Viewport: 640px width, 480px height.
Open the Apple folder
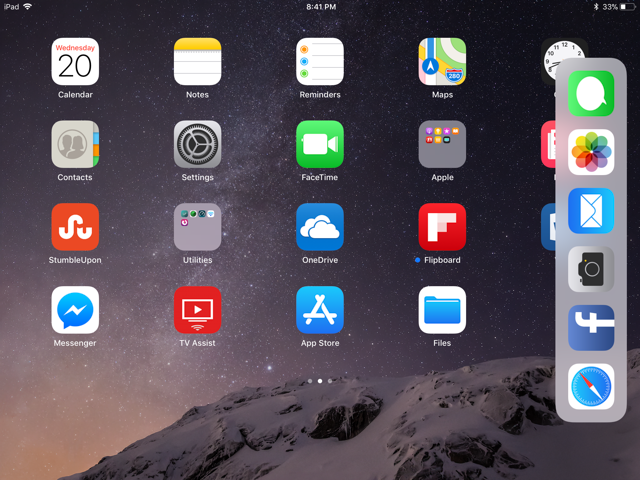pos(442,144)
